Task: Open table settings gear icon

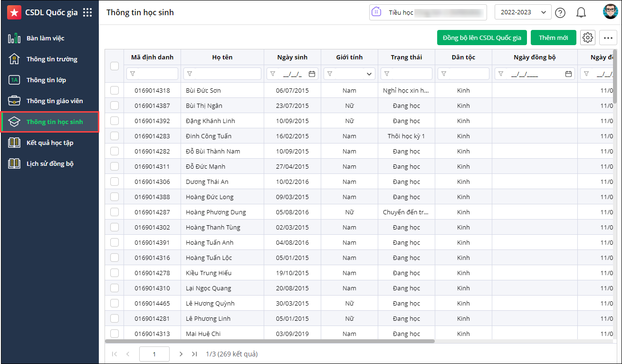Action: 588,38
